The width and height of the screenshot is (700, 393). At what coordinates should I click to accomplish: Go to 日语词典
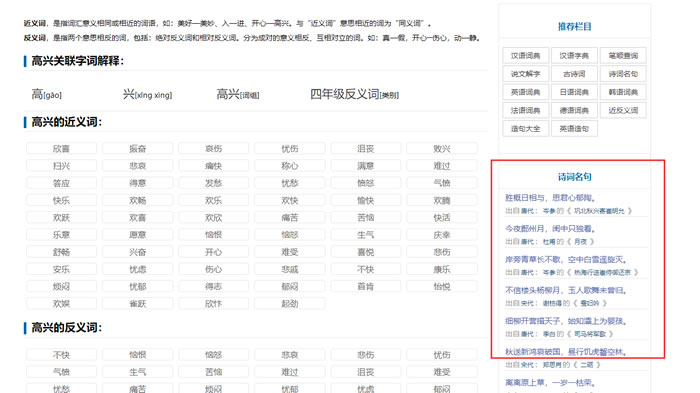[574, 92]
